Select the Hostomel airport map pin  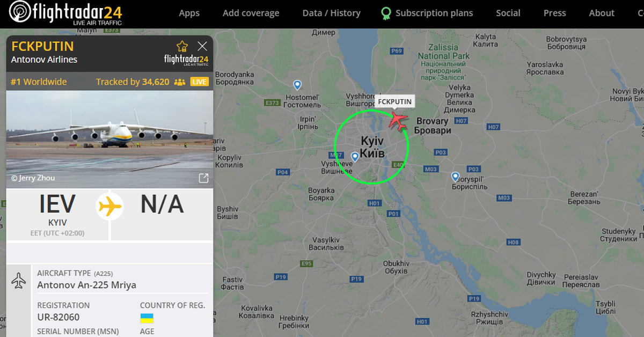297,85
